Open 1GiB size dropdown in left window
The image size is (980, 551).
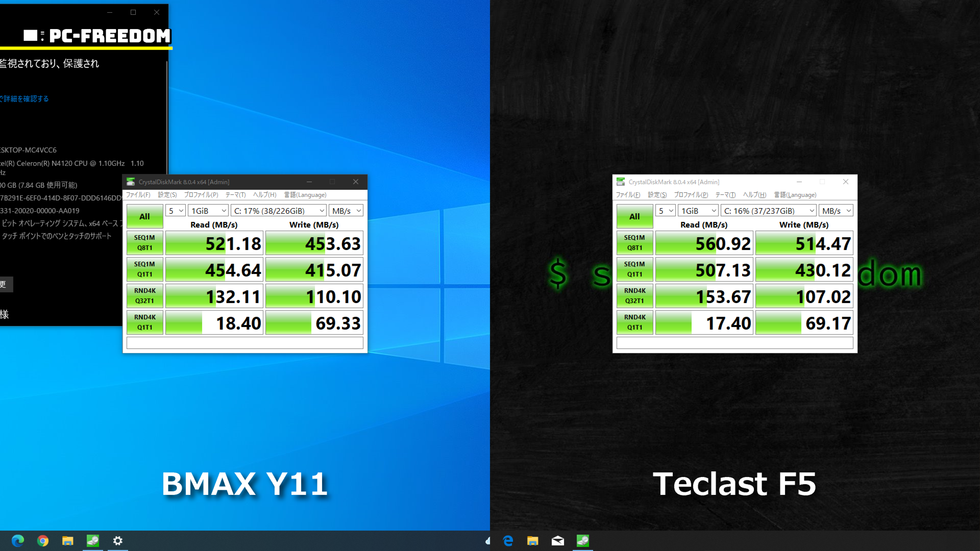208,211
